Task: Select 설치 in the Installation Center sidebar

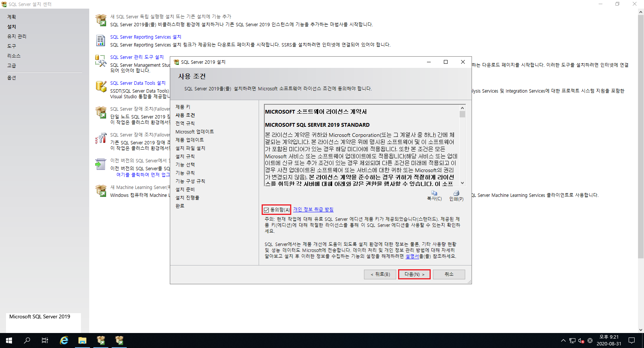Action: (x=12, y=27)
